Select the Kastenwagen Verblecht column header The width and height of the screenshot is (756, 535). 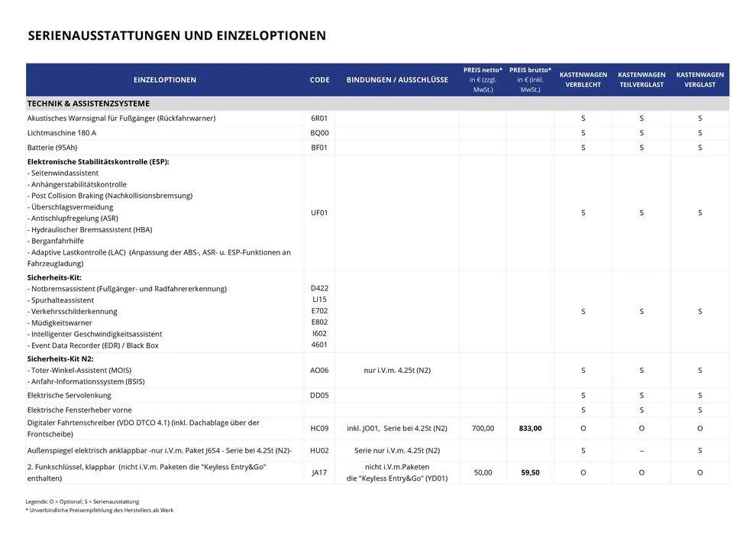[x=583, y=79]
